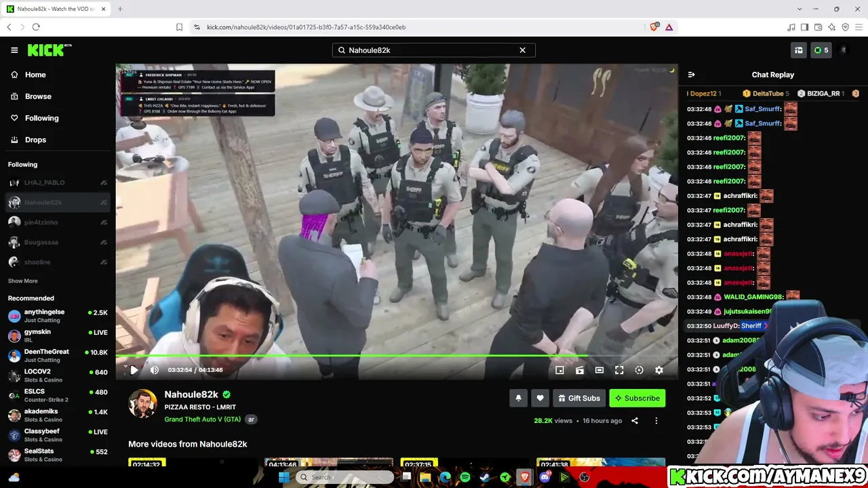Open new browser tab
The height and width of the screenshot is (488, 868).
[120, 9]
